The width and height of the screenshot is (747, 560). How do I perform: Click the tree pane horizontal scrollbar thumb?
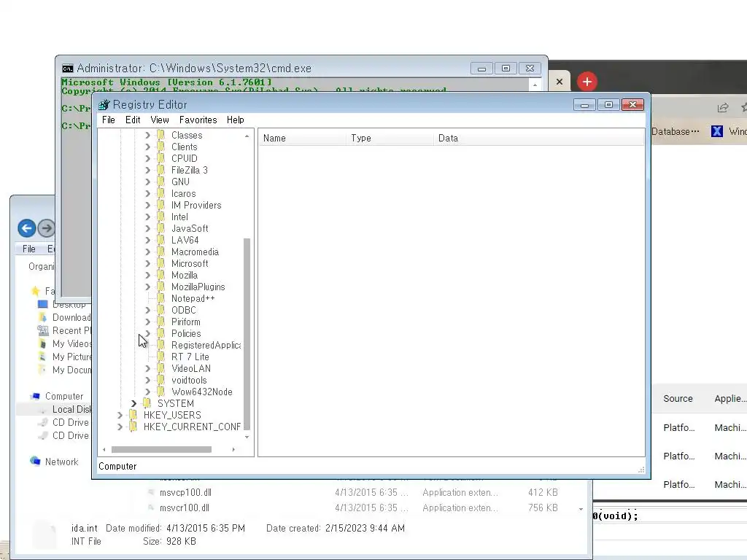tap(161, 449)
